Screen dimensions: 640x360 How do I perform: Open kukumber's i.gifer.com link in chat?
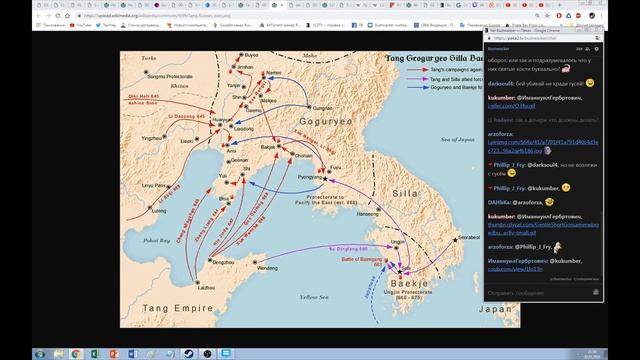point(511,106)
